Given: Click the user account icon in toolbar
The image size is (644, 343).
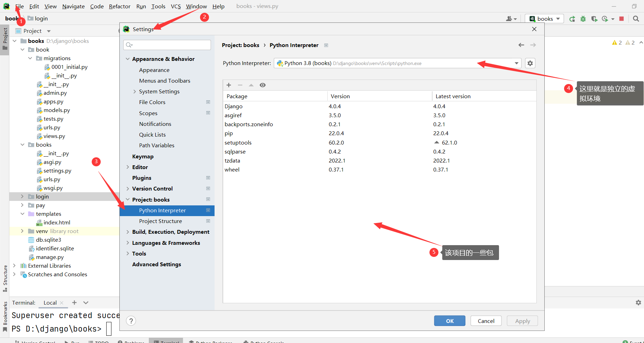Looking at the screenshot, I should tap(511, 19).
